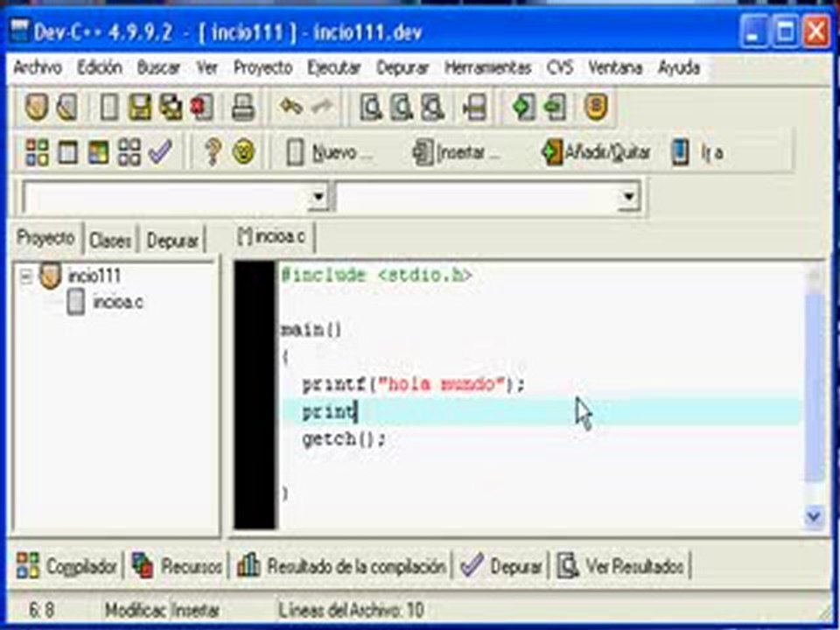
Task: Open Project Options shield icon
Action: (596, 107)
